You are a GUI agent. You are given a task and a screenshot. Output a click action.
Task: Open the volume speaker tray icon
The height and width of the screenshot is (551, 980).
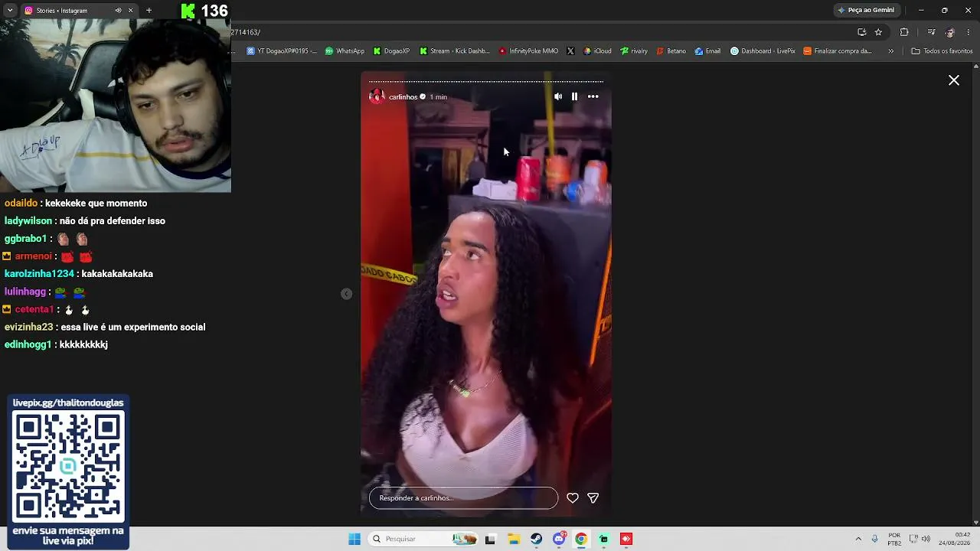tap(926, 539)
